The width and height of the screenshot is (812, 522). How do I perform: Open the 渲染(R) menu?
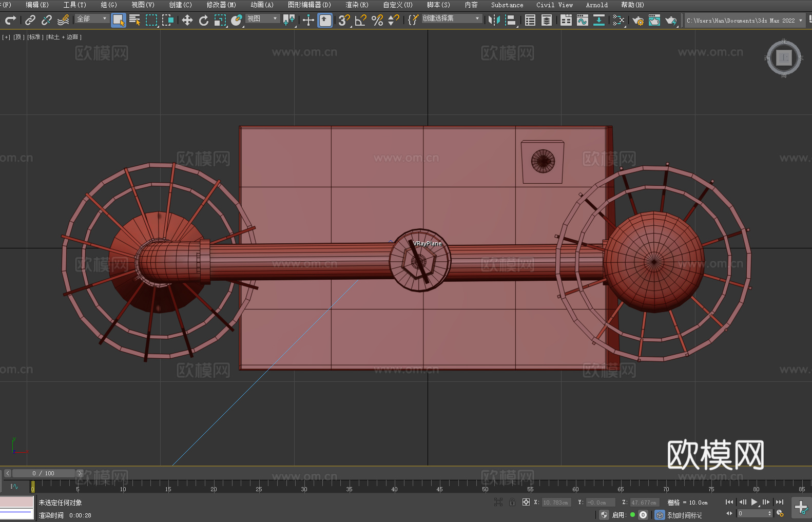[357, 5]
